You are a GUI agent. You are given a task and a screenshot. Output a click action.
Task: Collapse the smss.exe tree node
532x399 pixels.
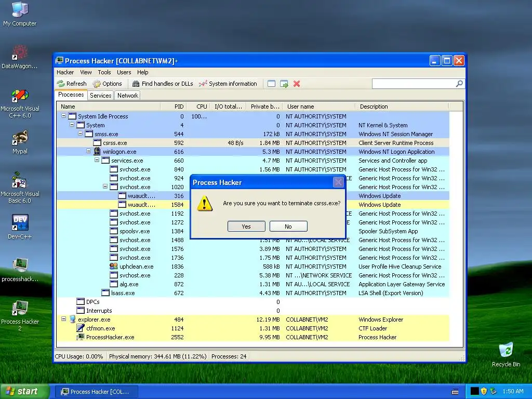click(81, 134)
